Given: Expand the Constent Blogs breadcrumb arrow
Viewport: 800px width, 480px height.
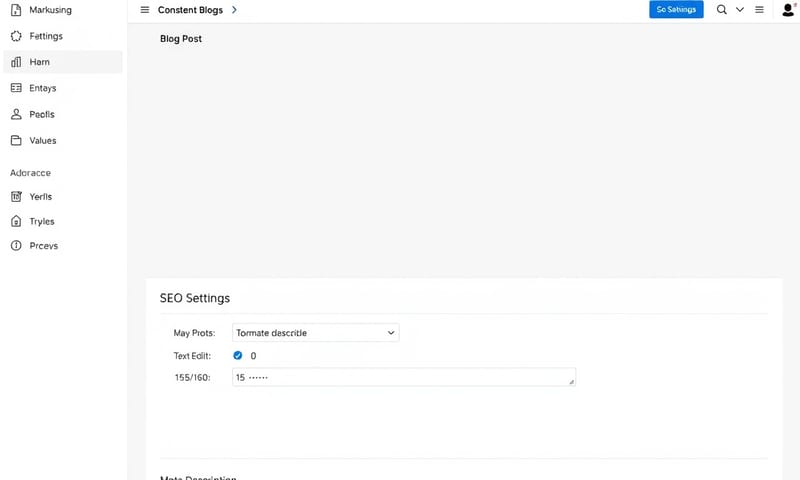Looking at the screenshot, I should (x=234, y=10).
